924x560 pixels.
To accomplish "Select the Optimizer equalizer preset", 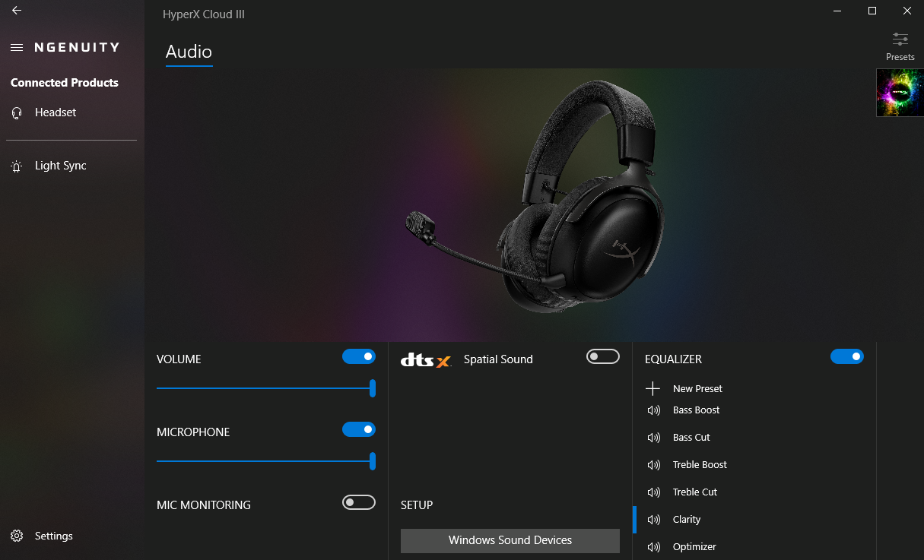I will click(694, 547).
